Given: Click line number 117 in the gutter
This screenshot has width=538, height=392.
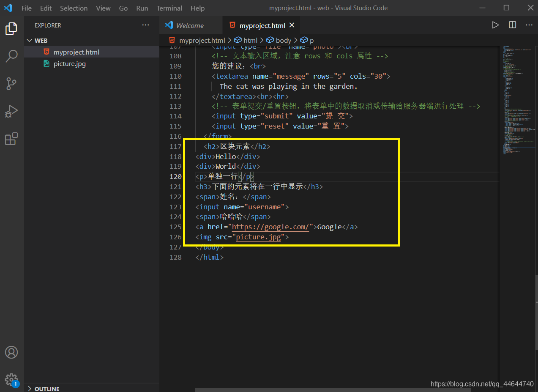Looking at the screenshot, I should coord(175,146).
